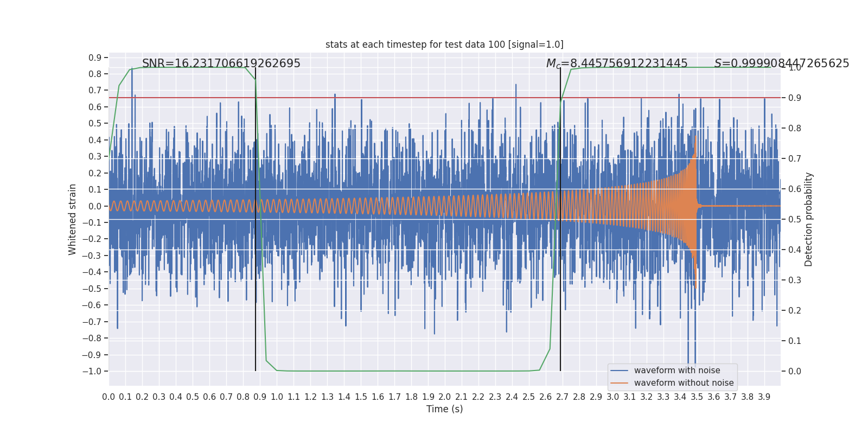Click the 'Detection probability' right axis label
Screen dimensions: 868x434
pyautogui.click(x=809, y=219)
